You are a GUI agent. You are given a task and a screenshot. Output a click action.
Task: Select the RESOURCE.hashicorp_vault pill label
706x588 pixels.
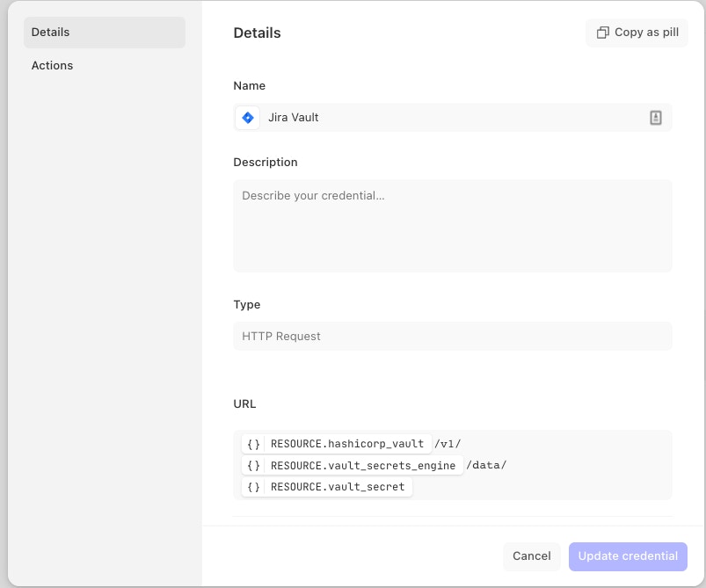347,444
